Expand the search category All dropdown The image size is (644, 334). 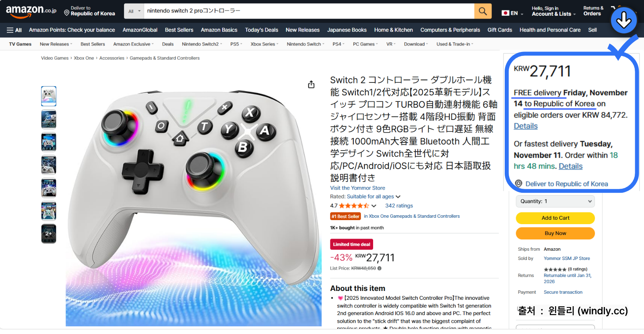coord(134,11)
